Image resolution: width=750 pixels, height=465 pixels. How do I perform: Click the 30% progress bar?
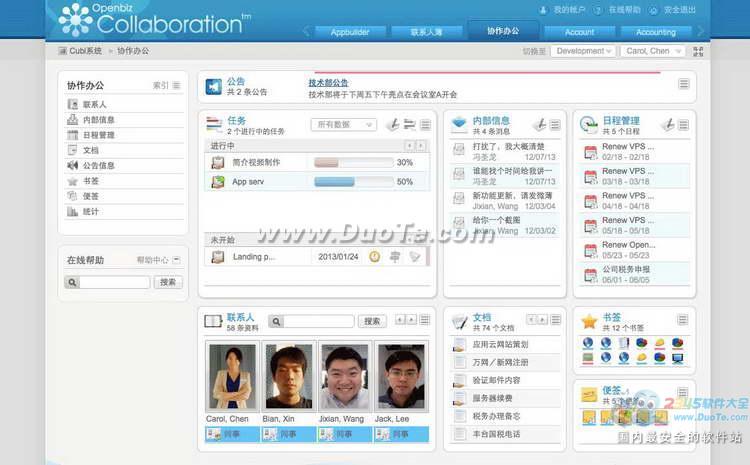pos(353,163)
